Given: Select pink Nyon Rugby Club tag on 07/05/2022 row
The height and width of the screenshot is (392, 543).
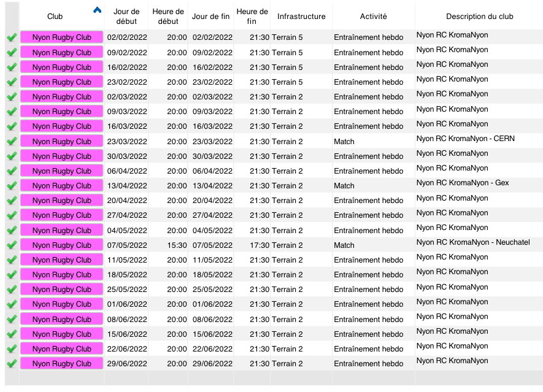Looking at the screenshot, I should [61, 245].
